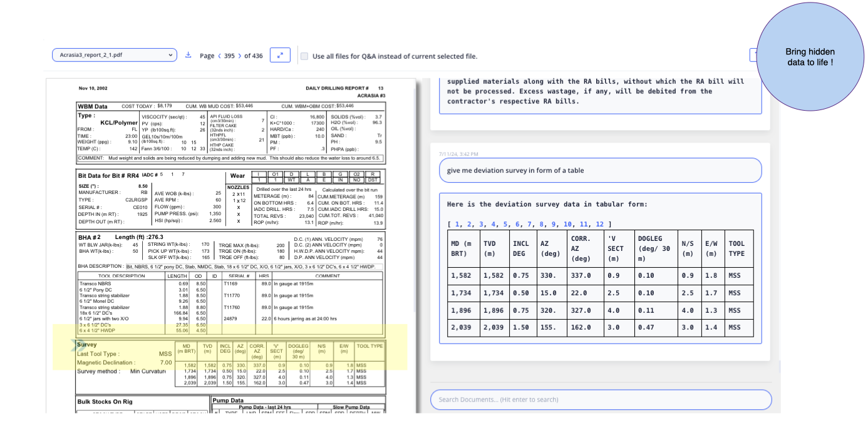
Task: Click the 'Survey' section heading in PDF
Action: point(86,345)
